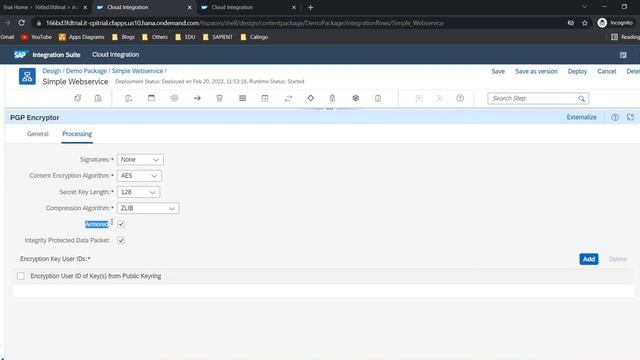Check Encryption User ID of Key(s) checkbox
This screenshot has height=360, width=640.
coord(21,276)
